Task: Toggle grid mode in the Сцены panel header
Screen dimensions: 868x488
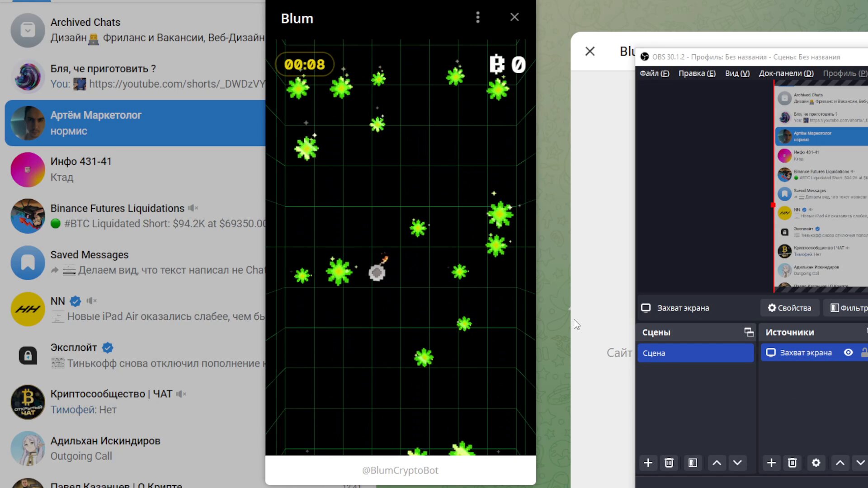Action: click(x=749, y=332)
